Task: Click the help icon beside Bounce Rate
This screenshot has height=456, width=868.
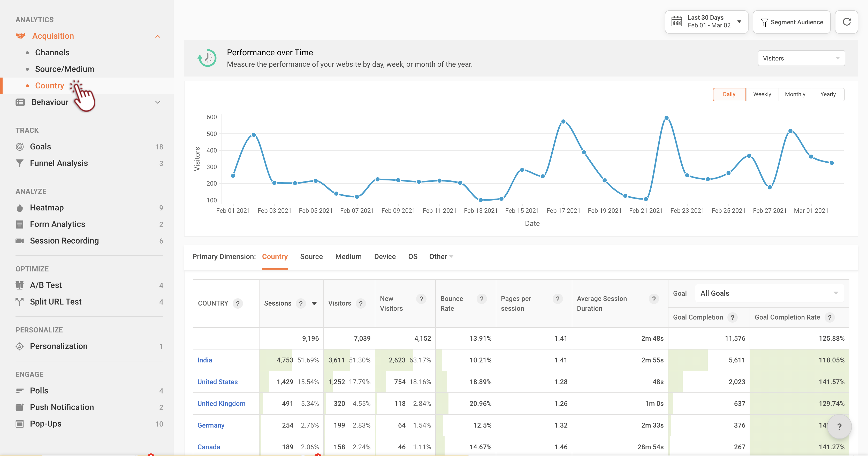Action: click(482, 299)
